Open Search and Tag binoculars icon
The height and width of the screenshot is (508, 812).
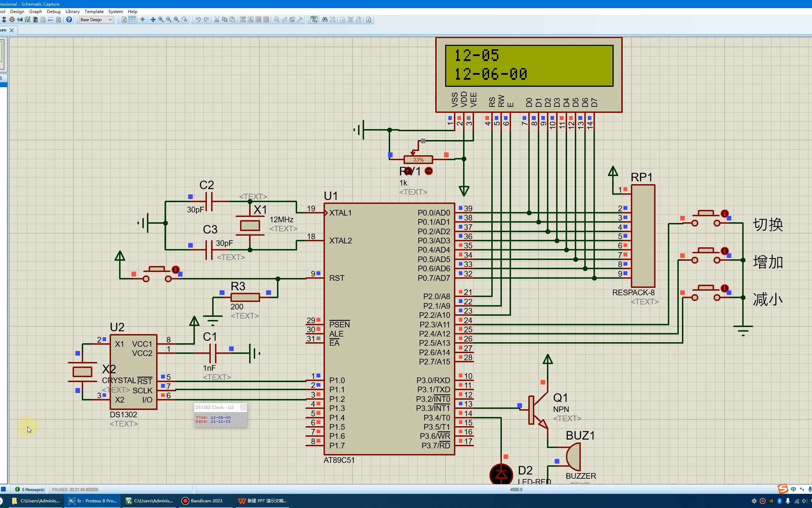[x=325, y=20]
